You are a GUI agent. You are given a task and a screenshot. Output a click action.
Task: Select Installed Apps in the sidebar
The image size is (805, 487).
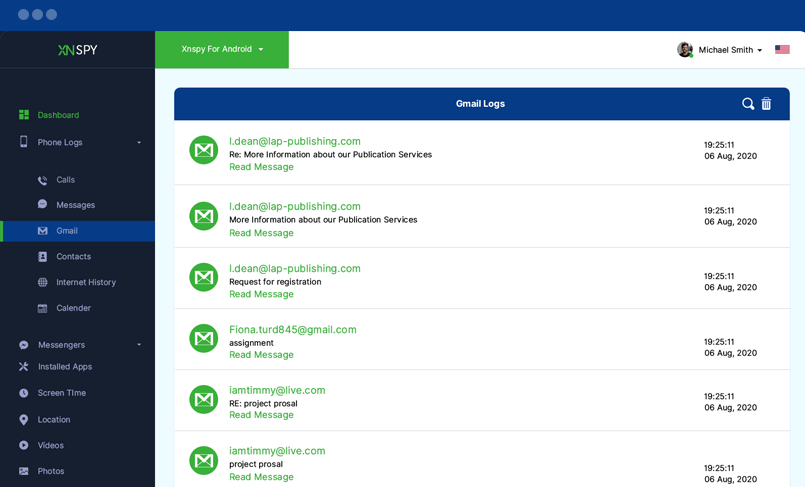pyautogui.click(x=64, y=367)
